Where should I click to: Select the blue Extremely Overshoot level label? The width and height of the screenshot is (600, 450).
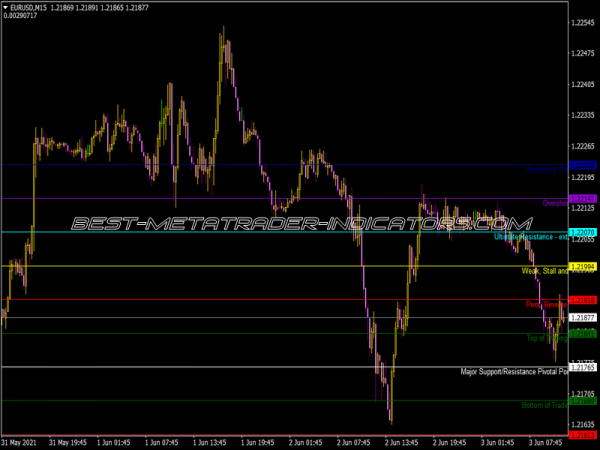[546, 170]
